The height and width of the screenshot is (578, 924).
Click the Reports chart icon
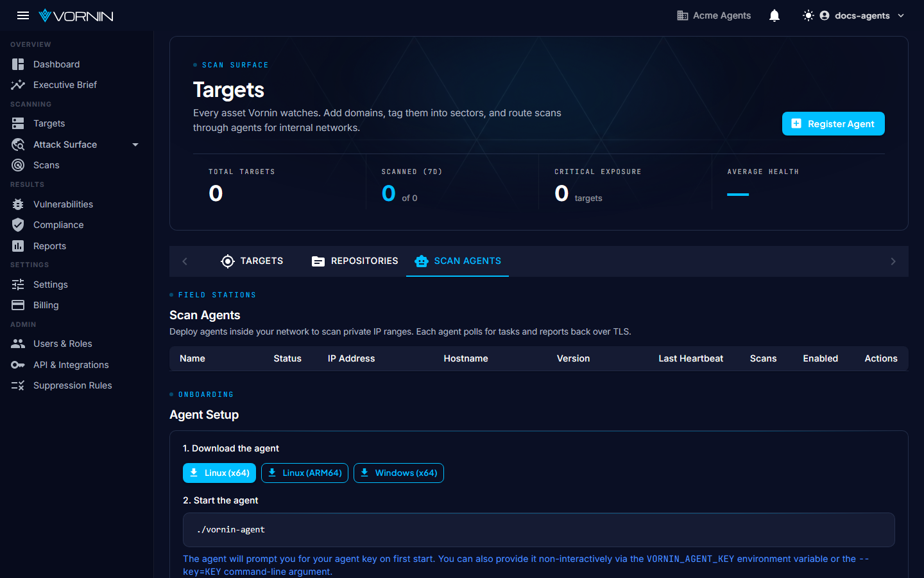click(x=18, y=246)
